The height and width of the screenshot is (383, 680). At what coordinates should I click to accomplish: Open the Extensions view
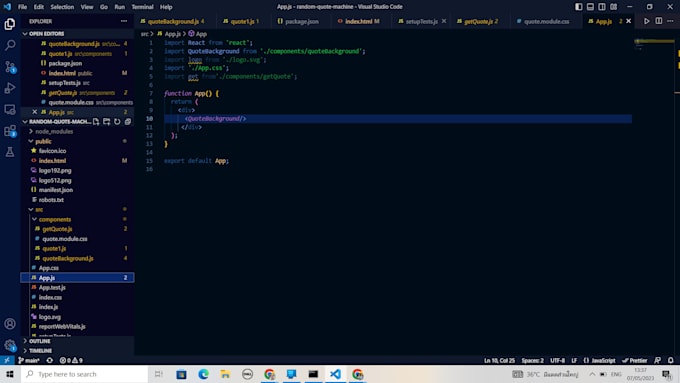(x=10, y=130)
